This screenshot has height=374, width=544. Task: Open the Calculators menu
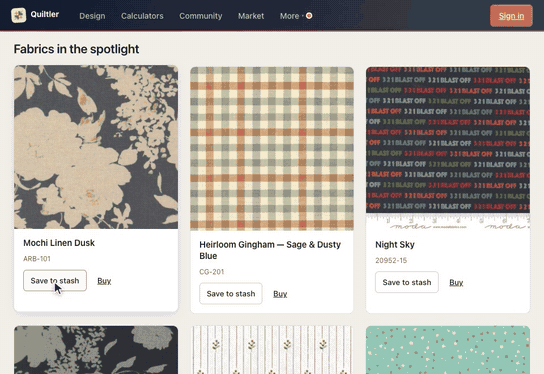[x=142, y=16]
